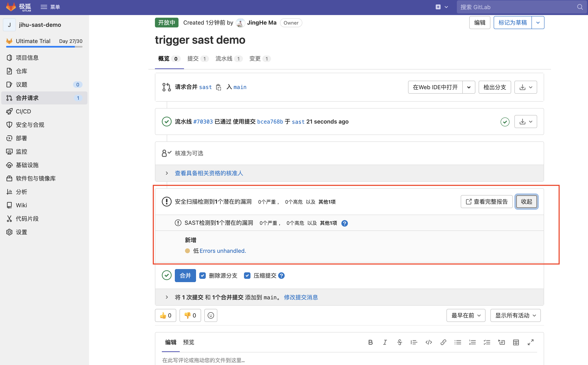Open the emoji reaction smiley icon
This screenshot has width=588, height=365.
tap(211, 315)
